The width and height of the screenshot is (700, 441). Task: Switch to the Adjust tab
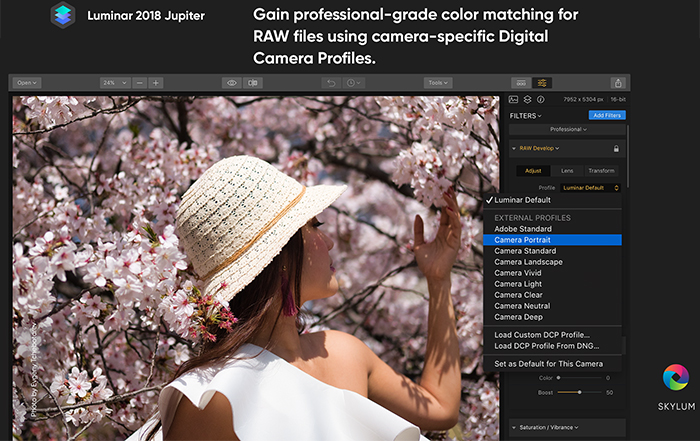tap(533, 171)
